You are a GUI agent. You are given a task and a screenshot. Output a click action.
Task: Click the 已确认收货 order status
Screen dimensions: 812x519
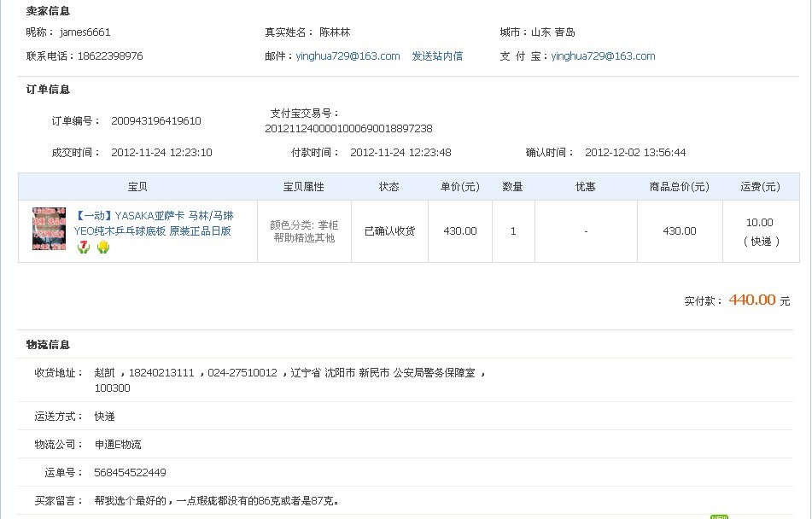click(389, 231)
